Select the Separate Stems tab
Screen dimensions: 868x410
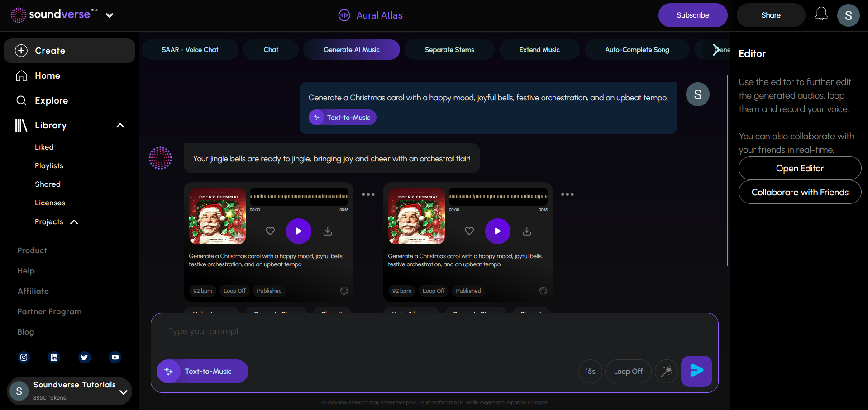point(449,50)
